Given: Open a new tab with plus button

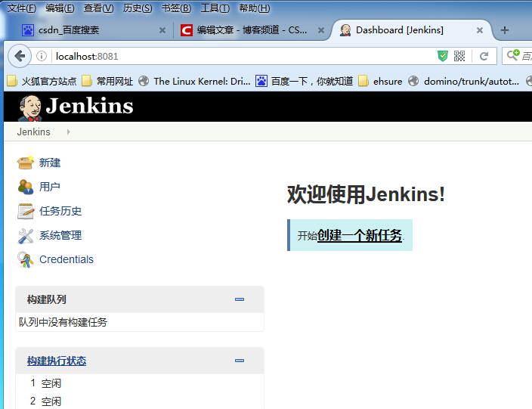Looking at the screenshot, I should [505, 30].
